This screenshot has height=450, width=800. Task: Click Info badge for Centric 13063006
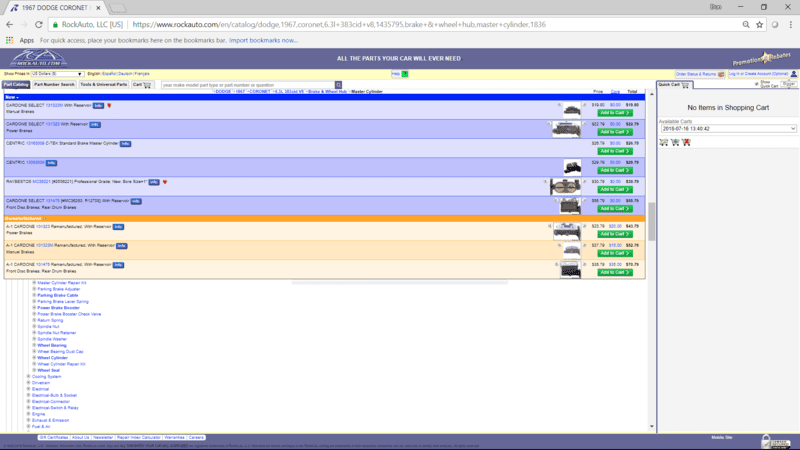[x=52, y=163]
